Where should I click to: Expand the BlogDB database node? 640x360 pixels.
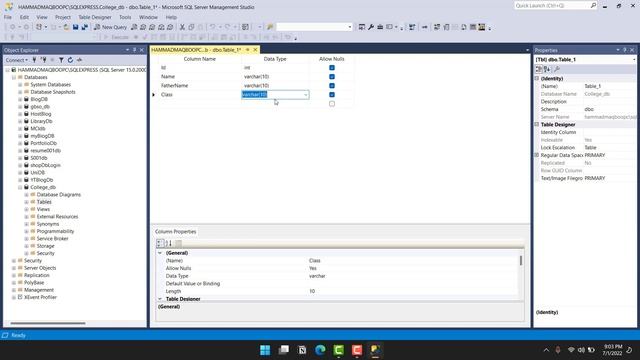tap(20, 99)
